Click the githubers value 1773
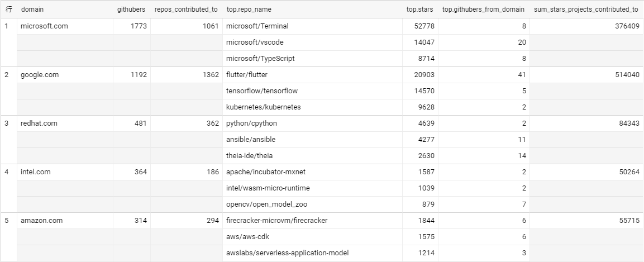This screenshot has width=644, height=262. click(x=139, y=26)
